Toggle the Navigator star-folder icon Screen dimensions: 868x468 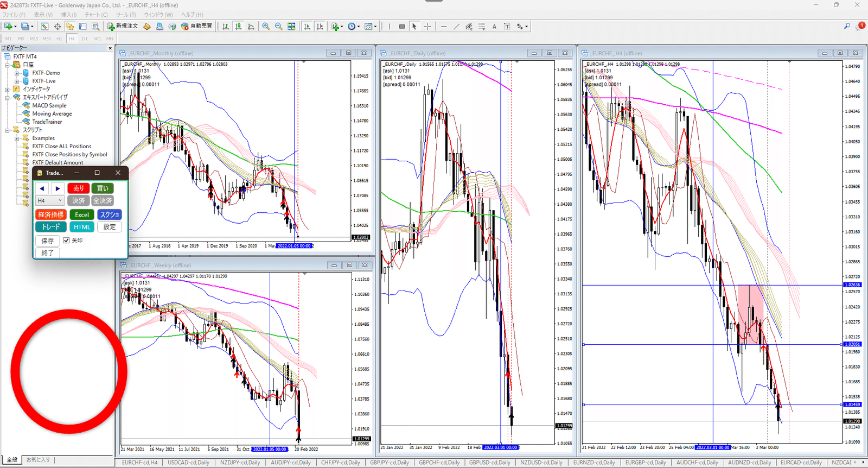click(70, 26)
